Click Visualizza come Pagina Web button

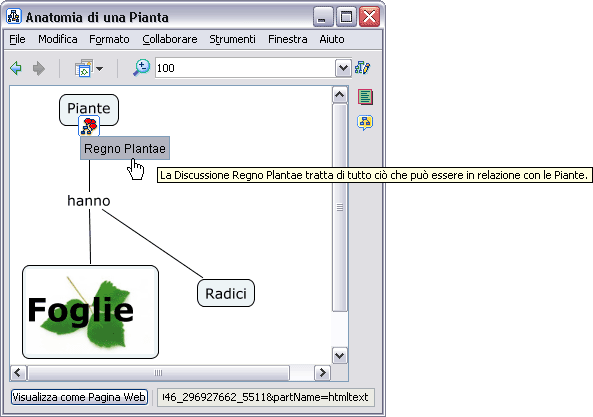(79, 397)
